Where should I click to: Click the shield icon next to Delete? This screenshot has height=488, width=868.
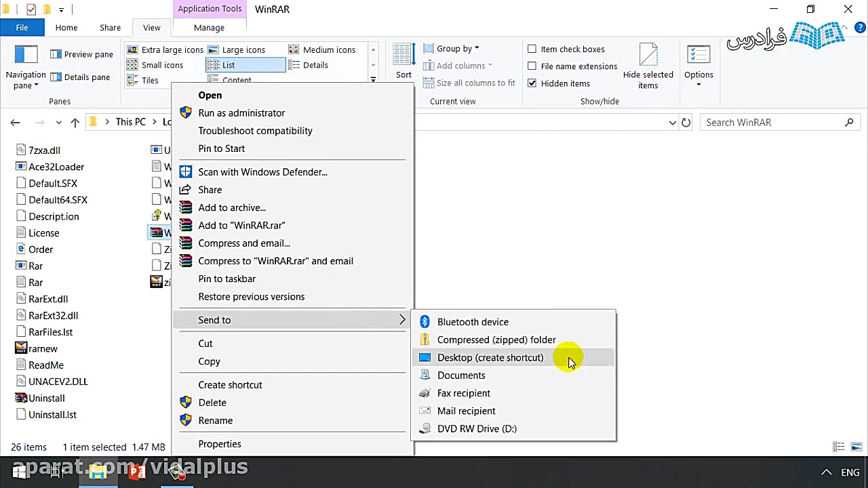[185, 403]
